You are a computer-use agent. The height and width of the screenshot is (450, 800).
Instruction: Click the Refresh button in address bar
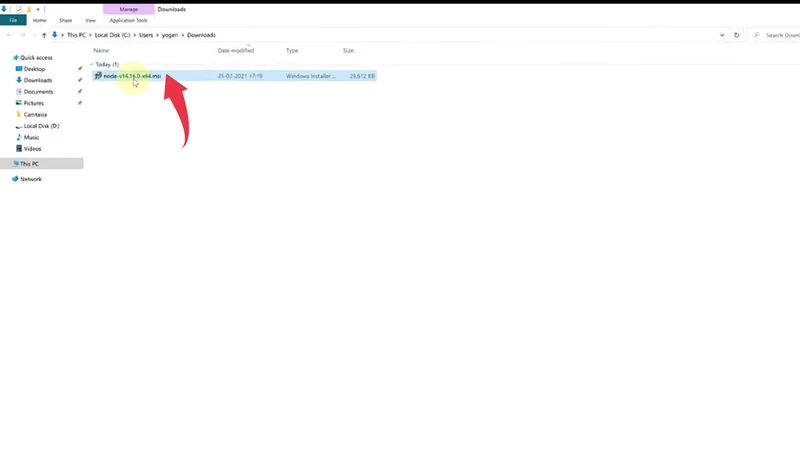click(x=737, y=35)
